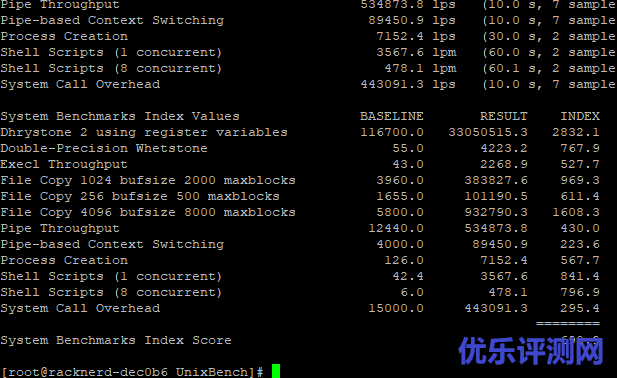Click the System Benchmarks Index Values heading
Viewport: 617px width, 378px height.
coord(120,116)
